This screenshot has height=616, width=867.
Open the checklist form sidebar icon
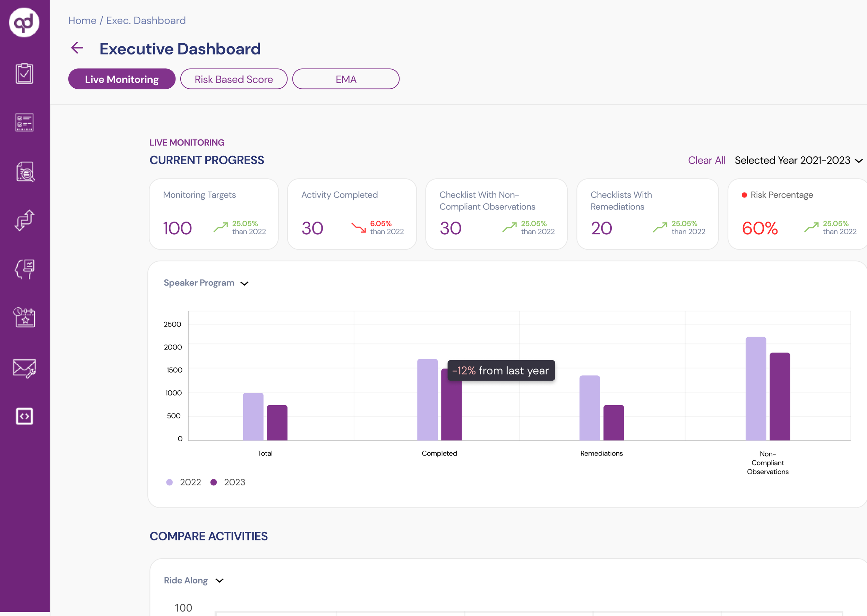(x=24, y=122)
